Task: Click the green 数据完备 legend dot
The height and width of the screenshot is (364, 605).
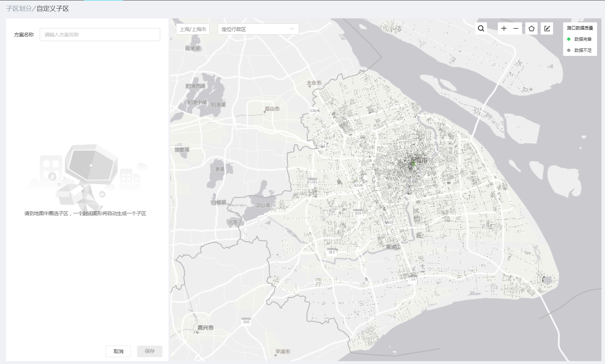Action: [x=569, y=39]
